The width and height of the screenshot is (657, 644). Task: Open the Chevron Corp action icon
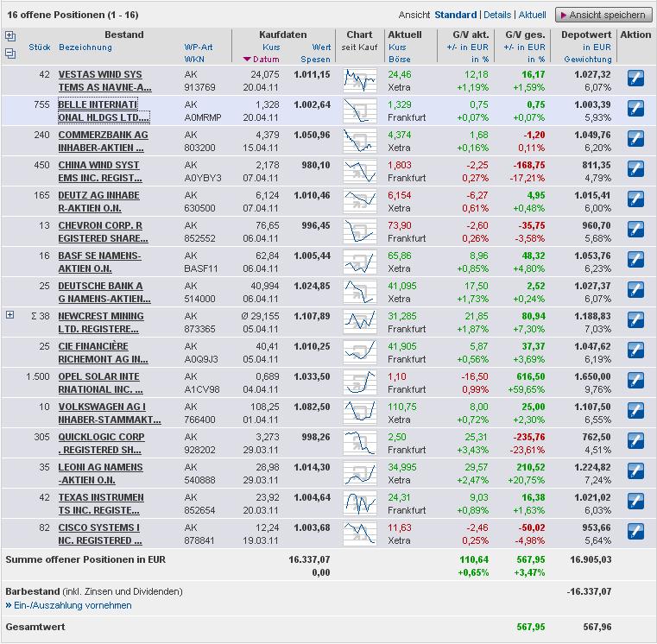[x=635, y=229]
